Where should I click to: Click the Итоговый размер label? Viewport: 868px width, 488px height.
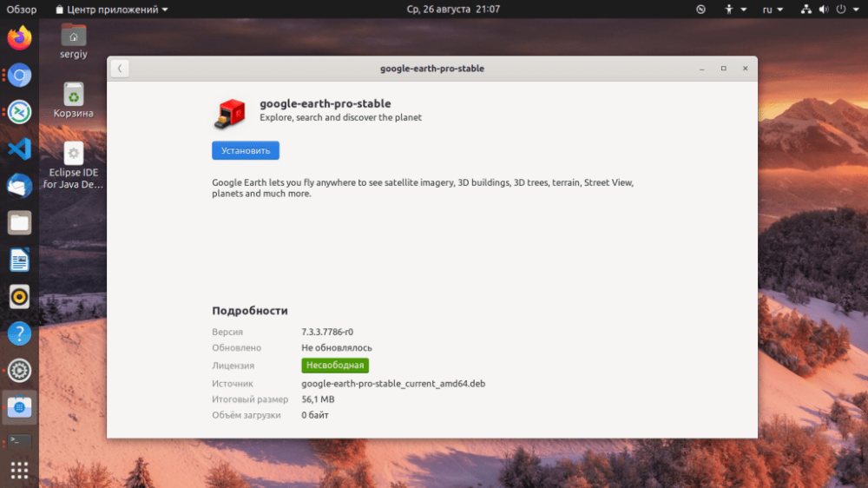pyautogui.click(x=250, y=399)
